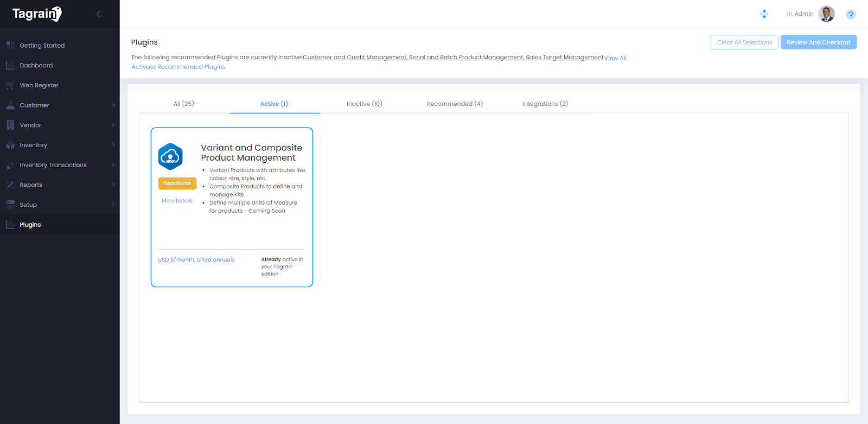Collapse the sidebar with the double chevron
Image resolution: width=868 pixels, height=424 pixels.
[100, 14]
